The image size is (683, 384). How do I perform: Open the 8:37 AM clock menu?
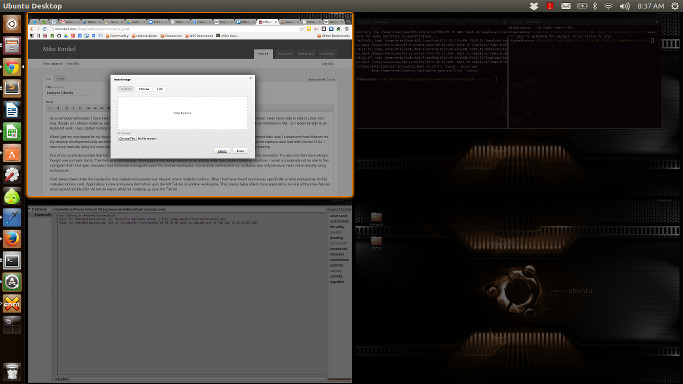pyautogui.click(x=650, y=6)
